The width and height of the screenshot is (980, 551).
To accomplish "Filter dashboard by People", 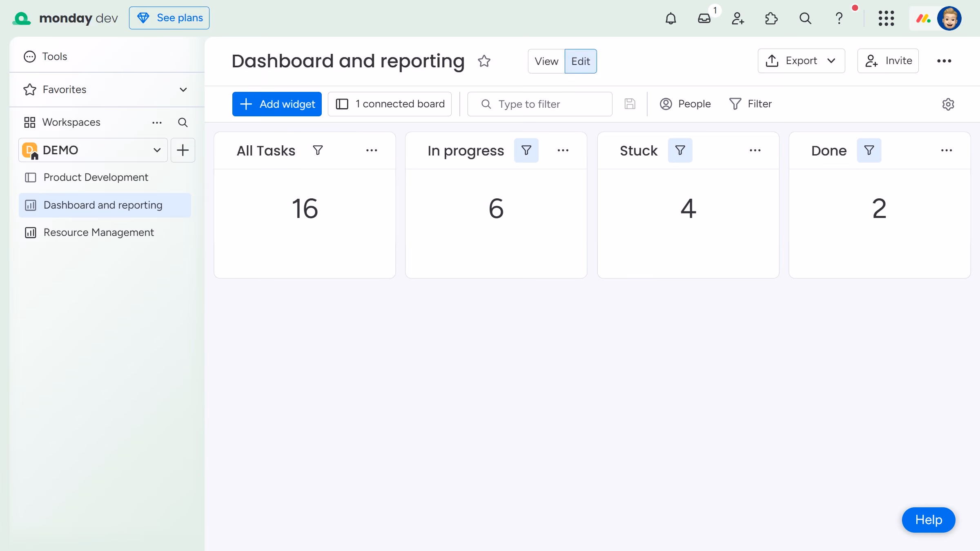I will 685,104.
